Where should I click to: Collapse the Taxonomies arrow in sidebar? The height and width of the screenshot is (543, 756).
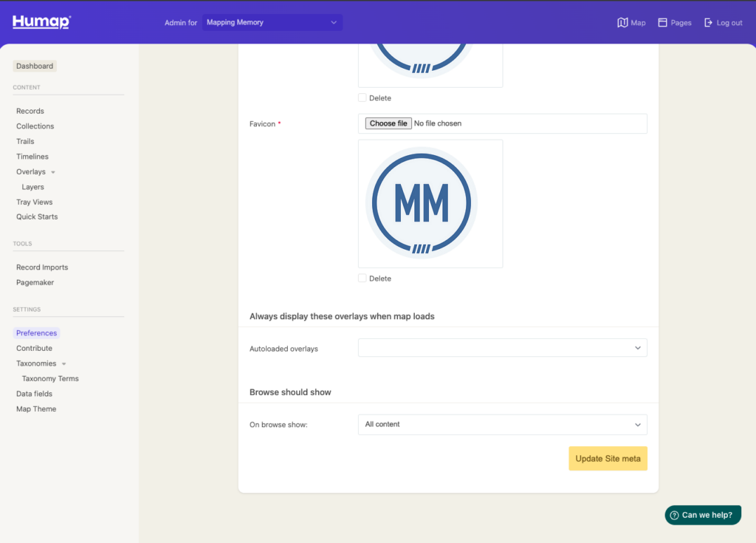click(63, 363)
